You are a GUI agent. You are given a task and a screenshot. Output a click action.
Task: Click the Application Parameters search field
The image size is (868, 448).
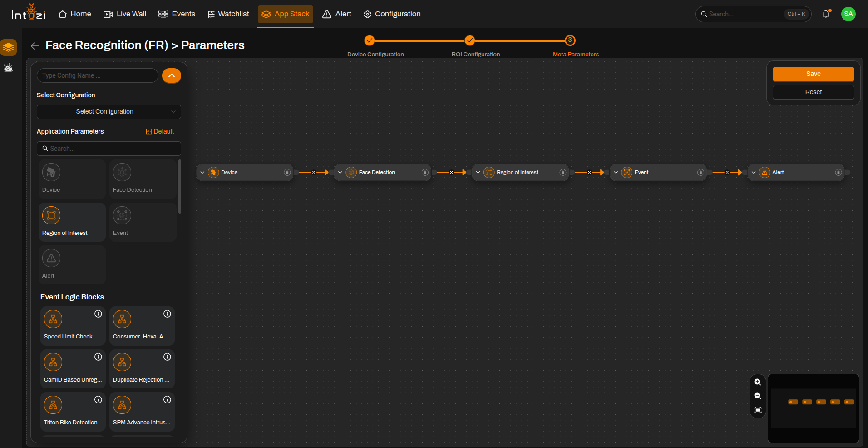pyautogui.click(x=109, y=149)
